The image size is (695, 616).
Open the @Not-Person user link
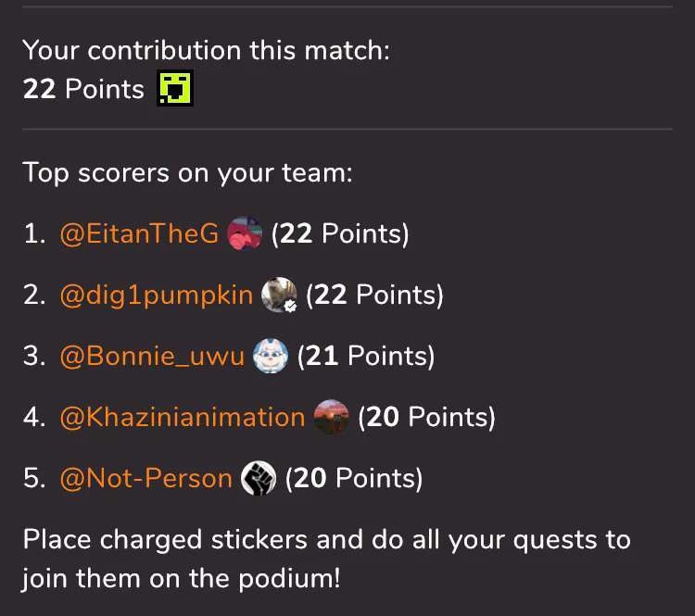click(146, 478)
